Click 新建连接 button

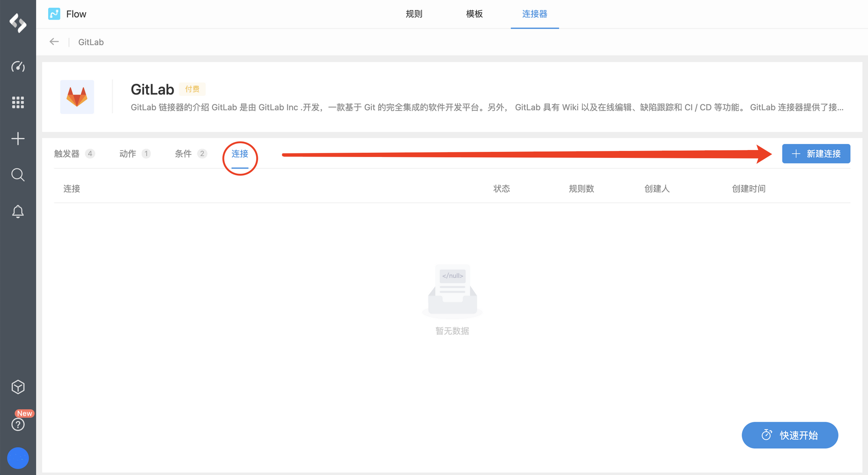click(x=816, y=154)
